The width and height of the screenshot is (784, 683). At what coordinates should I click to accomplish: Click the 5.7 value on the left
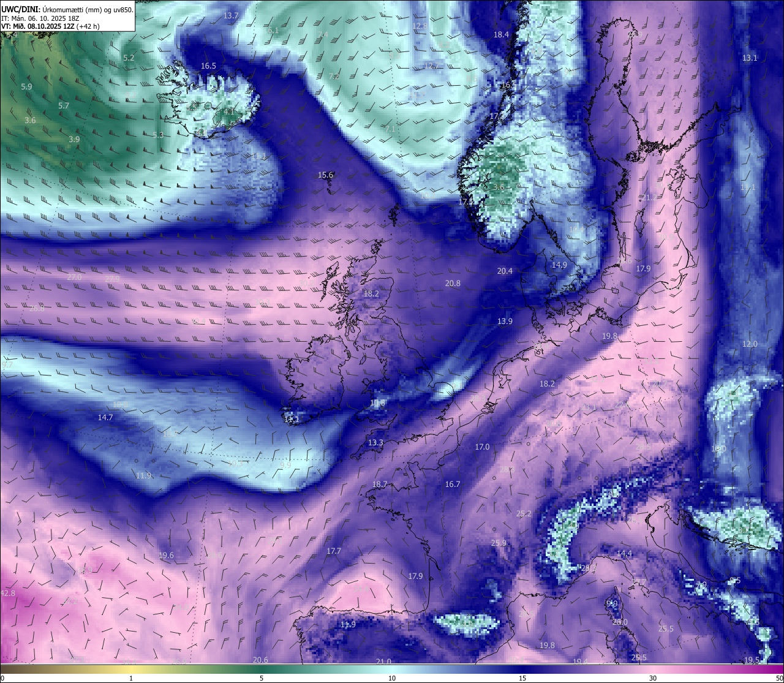click(x=64, y=106)
